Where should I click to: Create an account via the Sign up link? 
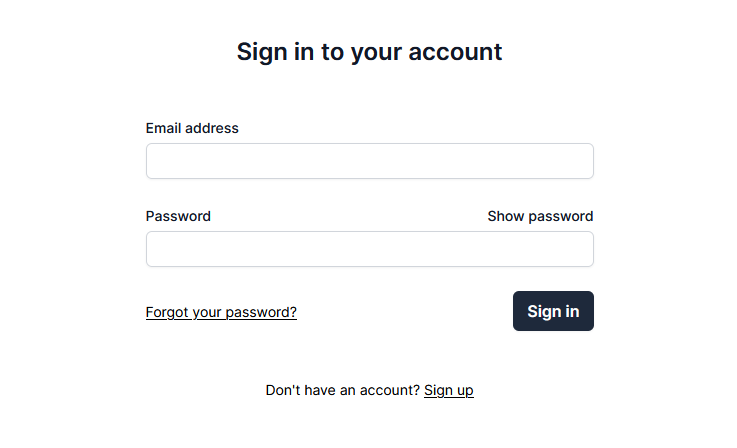pyautogui.click(x=448, y=390)
